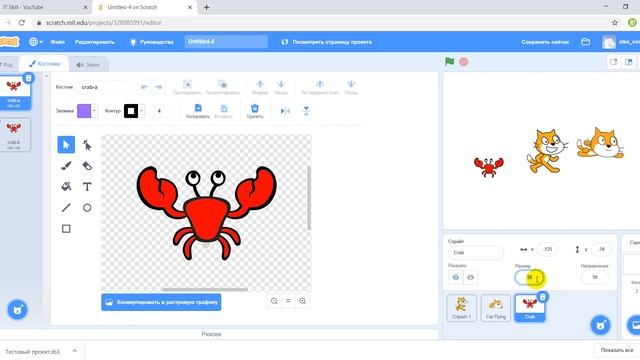Switch to large stage layout
Image resolution: width=640 pixels, height=360 pixels.
click(629, 62)
